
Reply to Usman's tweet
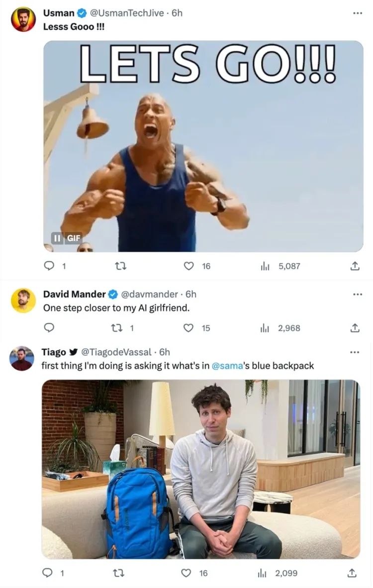[49, 266]
